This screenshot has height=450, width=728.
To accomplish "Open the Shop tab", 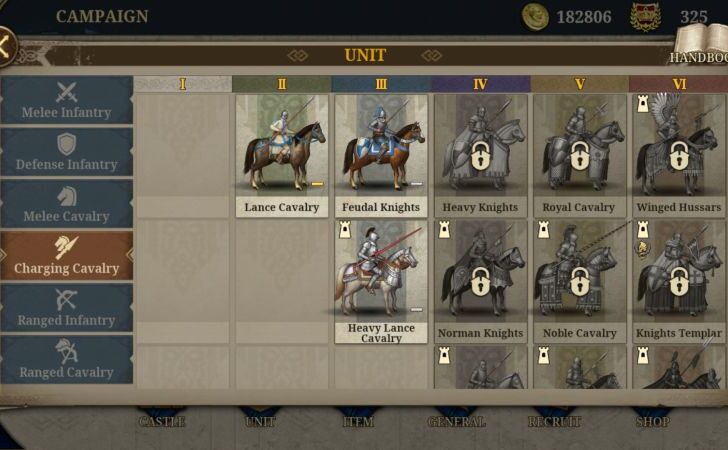I will pos(652,421).
